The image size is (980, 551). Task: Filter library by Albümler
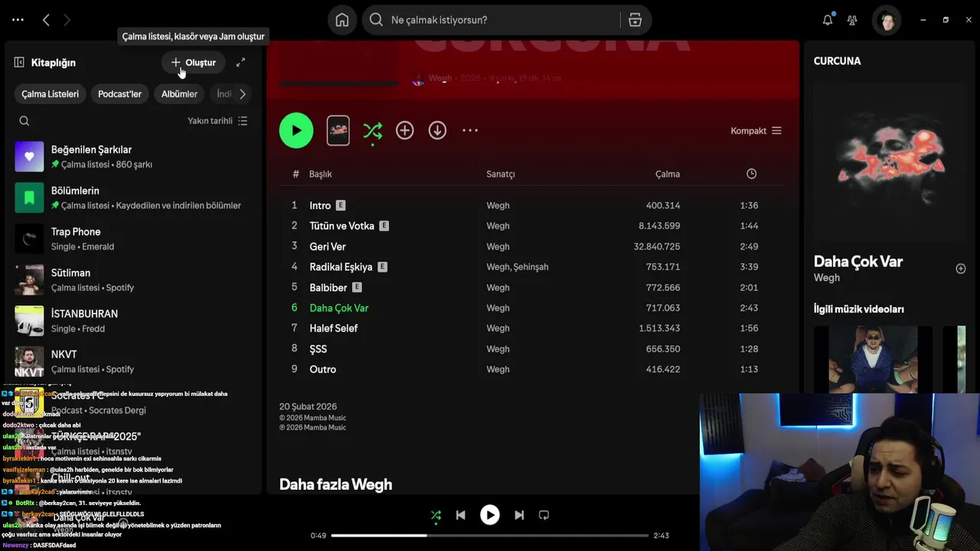pyautogui.click(x=179, y=94)
